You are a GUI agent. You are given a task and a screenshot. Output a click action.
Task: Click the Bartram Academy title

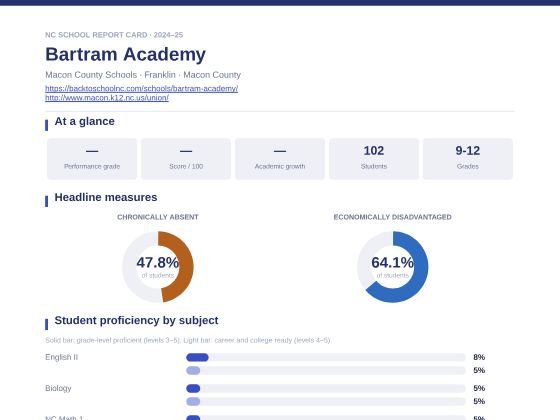(125, 55)
